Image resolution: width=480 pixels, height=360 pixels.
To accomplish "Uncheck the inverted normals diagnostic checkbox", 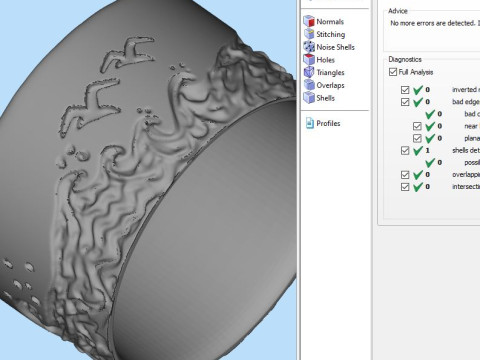I will click(x=405, y=90).
